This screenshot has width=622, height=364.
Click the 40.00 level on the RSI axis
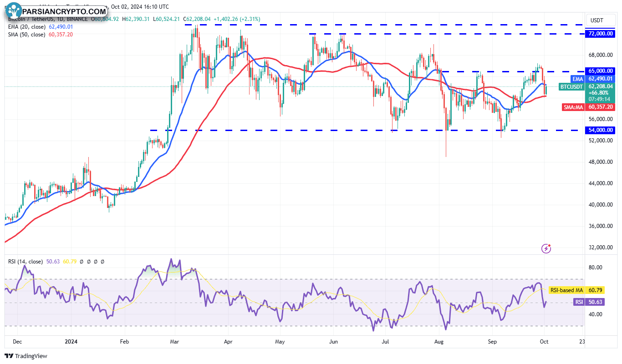(595, 314)
